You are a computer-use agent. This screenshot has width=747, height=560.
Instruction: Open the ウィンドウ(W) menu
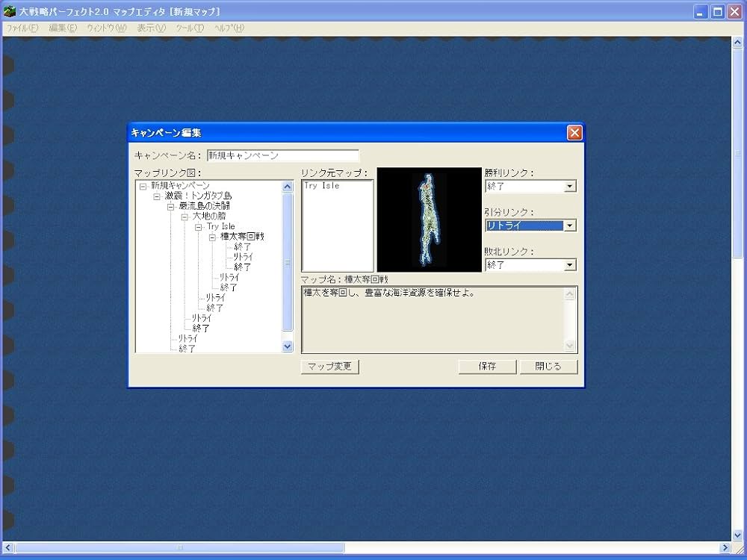tap(107, 28)
